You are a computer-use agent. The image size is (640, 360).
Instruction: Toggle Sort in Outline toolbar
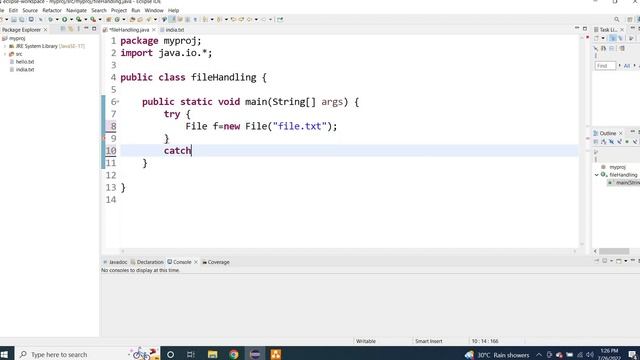pos(603,142)
